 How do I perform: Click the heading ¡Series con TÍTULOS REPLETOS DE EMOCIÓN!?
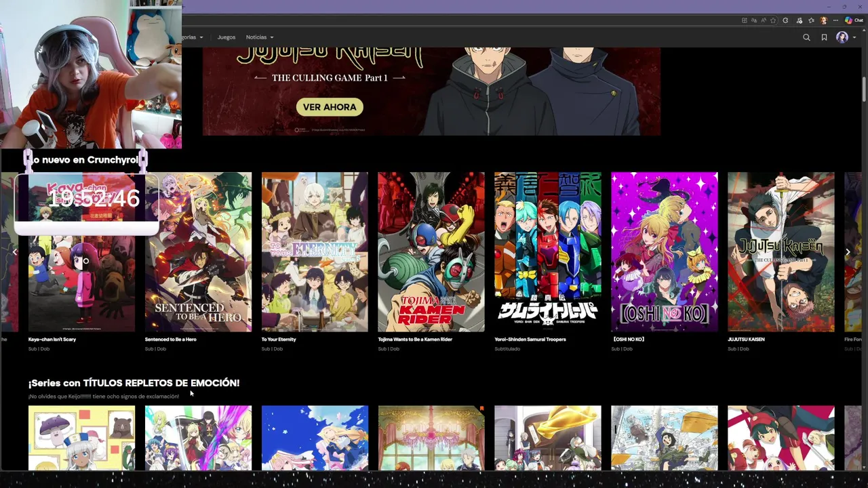[134, 383]
